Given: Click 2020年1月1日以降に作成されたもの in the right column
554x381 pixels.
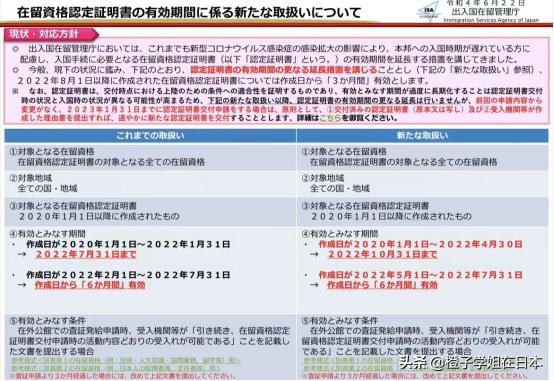Looking at the screenshot, I should 391,216.
